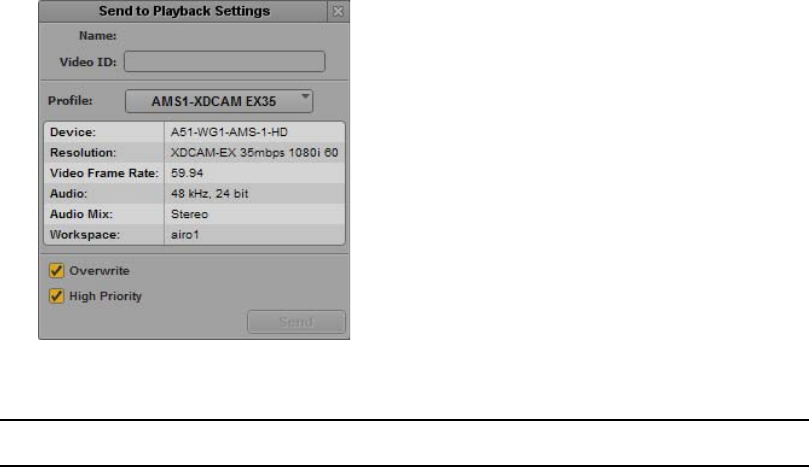Select the Video Frame Rate value 59.94
809x467 pixels.
pyautogui.click(x=187, y=173)
